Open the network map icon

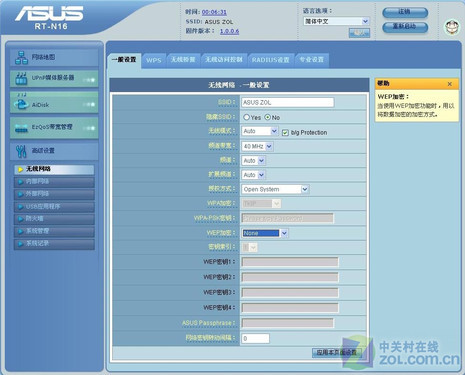21,58
